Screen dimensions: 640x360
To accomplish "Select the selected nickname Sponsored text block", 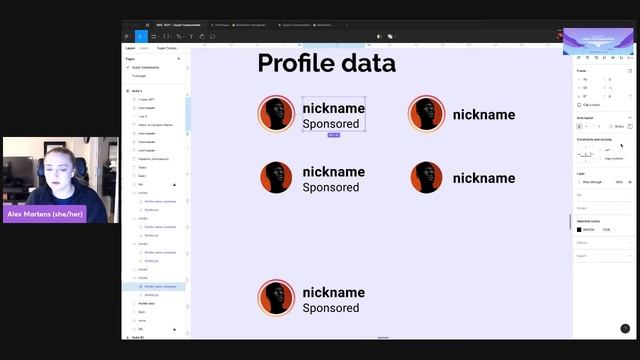I will tap(334, 114).
